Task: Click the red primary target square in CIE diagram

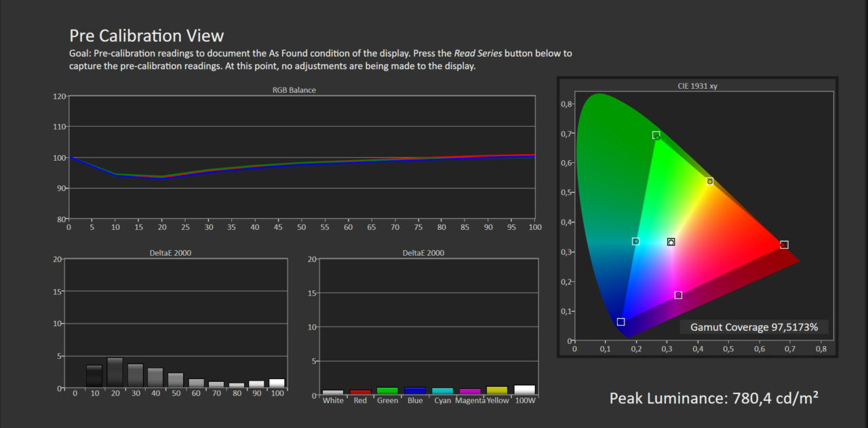Action: (784, 245)
